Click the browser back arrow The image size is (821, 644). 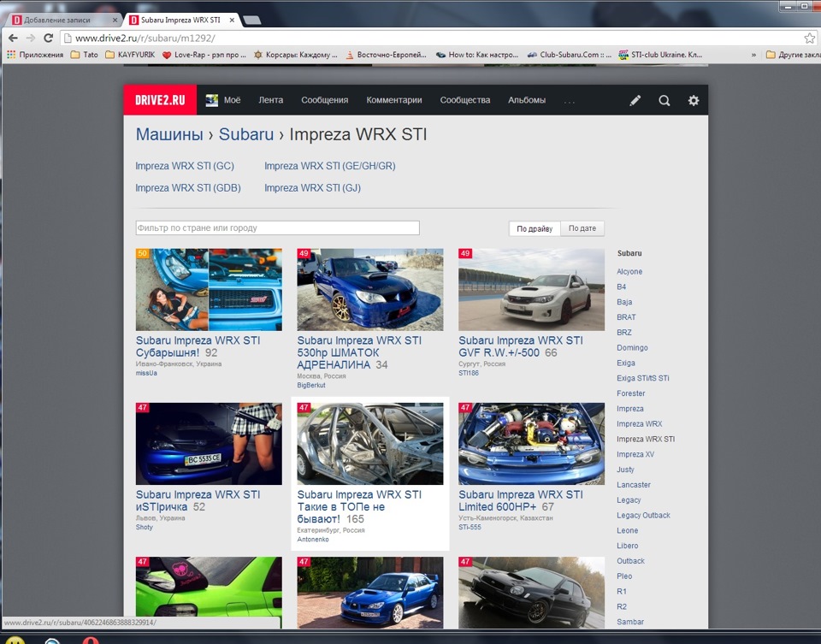pos(13,38)
